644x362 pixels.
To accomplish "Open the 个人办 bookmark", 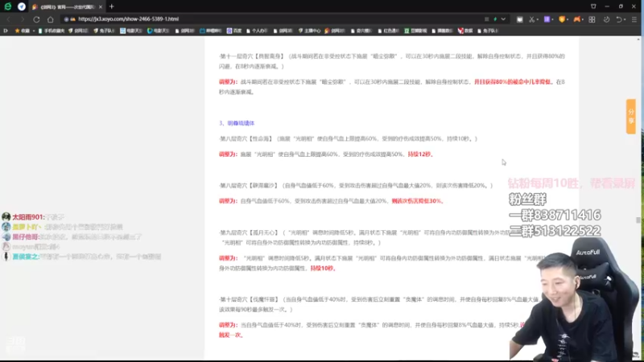I will pyautogui.click(x=257, y=31).
